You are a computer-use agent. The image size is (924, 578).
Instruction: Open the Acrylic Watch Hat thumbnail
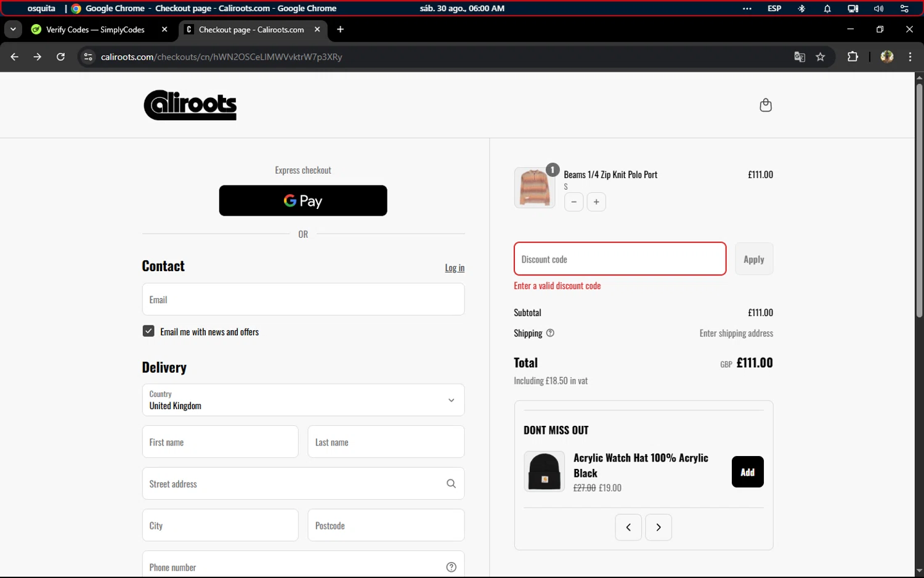point(545,471)
